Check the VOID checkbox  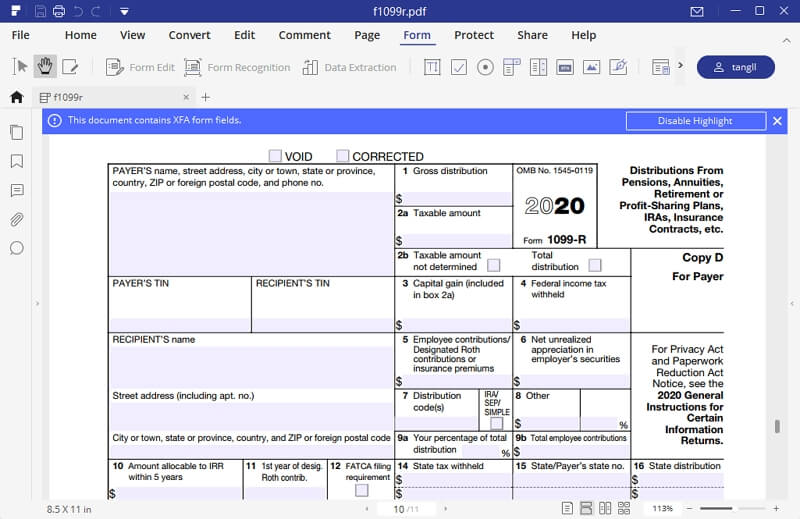275,156
